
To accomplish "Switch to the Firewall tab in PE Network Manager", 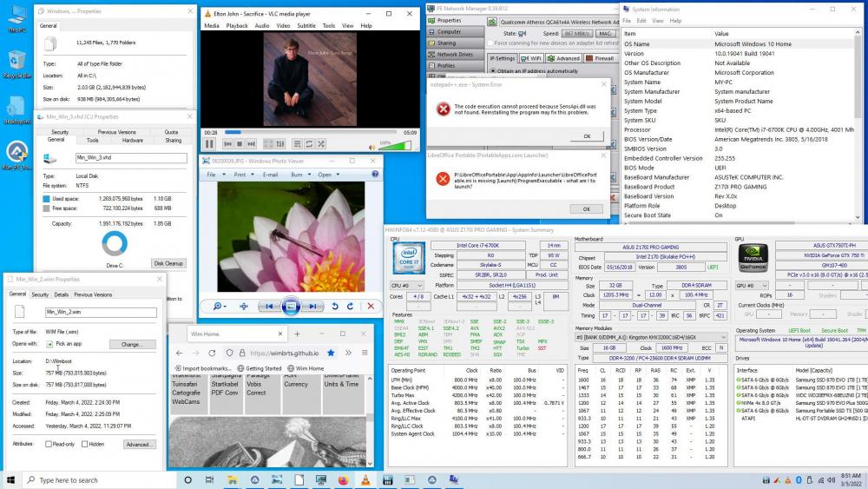I will (x=600, y=58).
